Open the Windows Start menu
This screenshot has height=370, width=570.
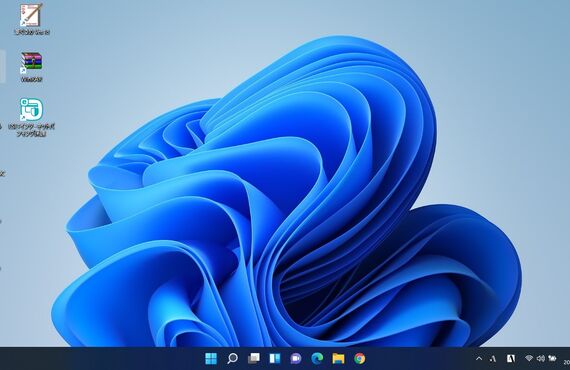(x=211, y=358)
